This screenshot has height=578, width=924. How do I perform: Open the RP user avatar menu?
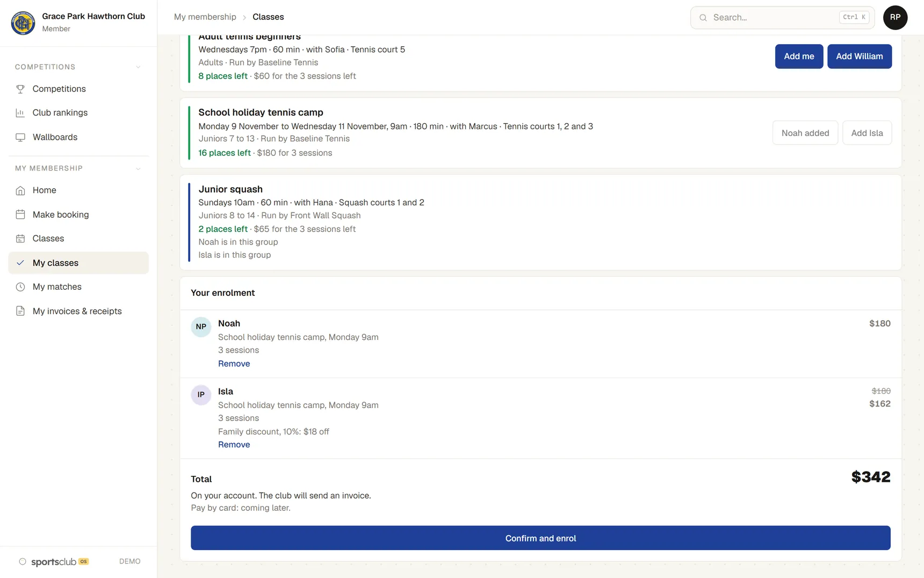point(895,17)
